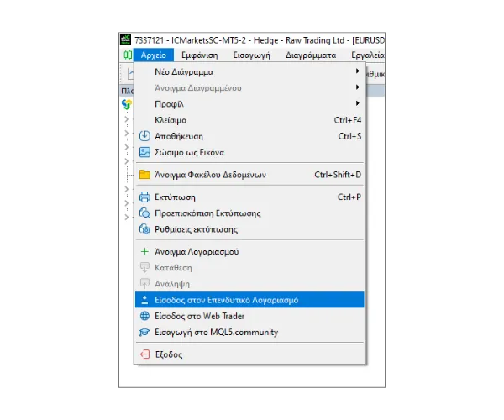Open the Διαγράμματα menu
The image size is (504, 420).
click(x=310, y=55)
